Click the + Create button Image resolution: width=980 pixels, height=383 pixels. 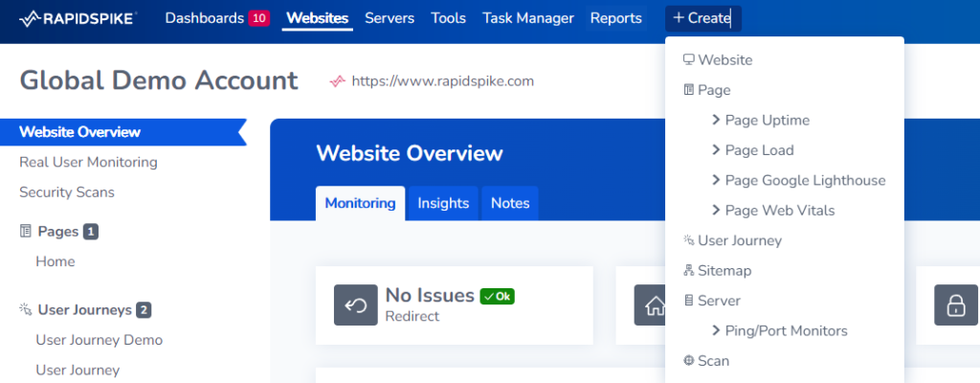click(x=703, y=18)
